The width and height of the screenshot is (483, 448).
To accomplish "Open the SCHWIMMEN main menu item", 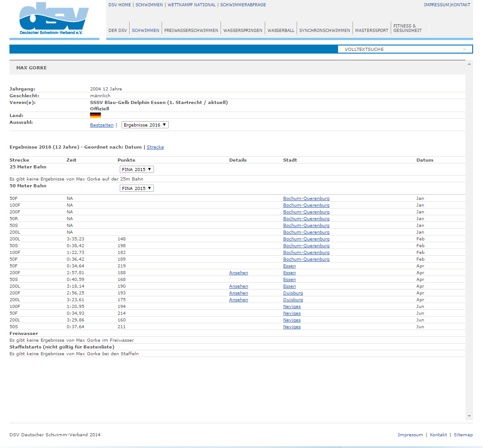I will (x=145, y=31).
